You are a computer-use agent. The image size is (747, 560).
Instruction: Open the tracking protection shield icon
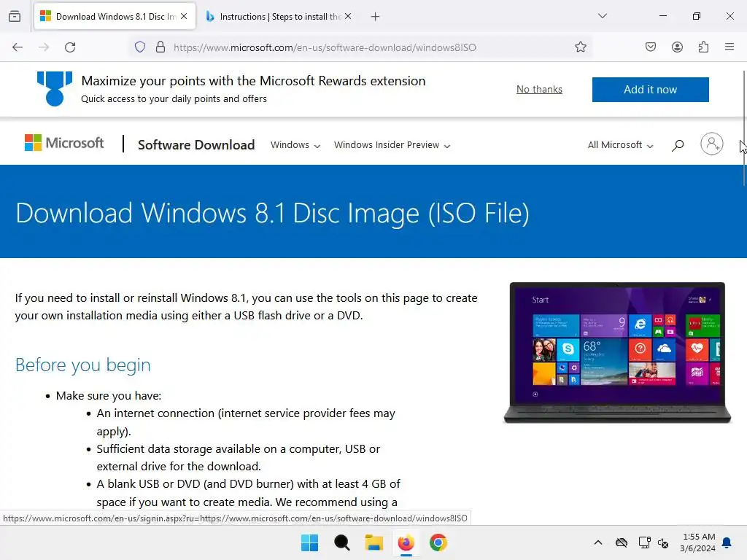click(139, 47)
